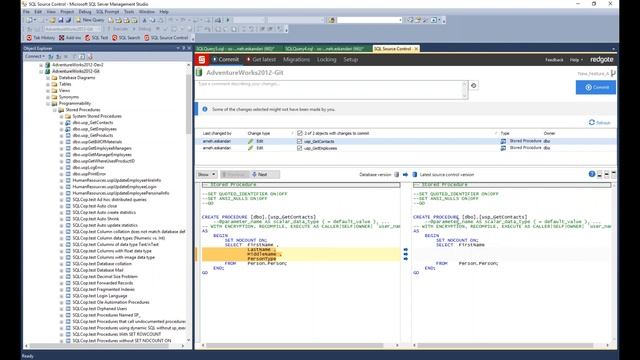Click the Database version cylinder icon

(x=396, y=174)
